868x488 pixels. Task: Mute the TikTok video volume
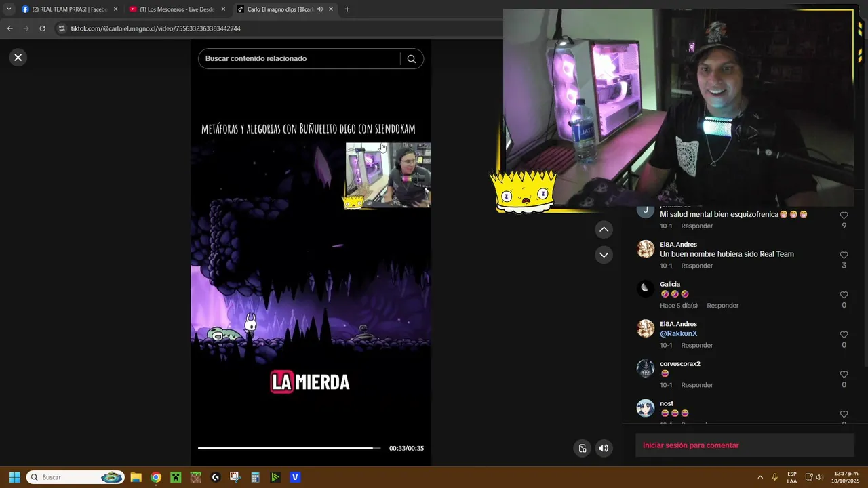(604, 448)
